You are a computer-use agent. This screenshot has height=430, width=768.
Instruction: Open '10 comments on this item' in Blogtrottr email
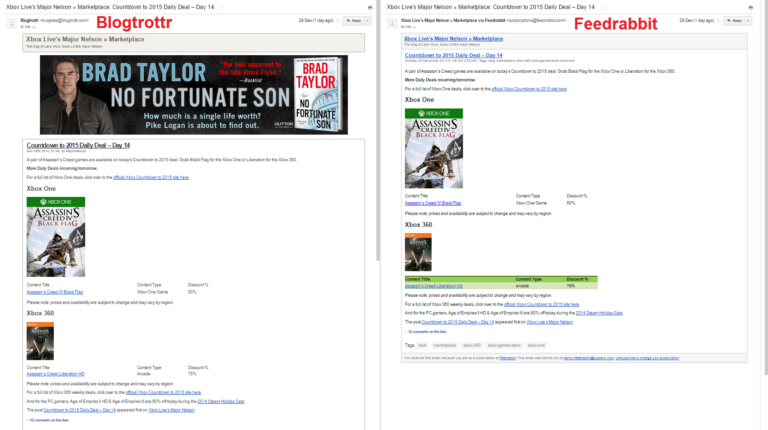[49, 420]
